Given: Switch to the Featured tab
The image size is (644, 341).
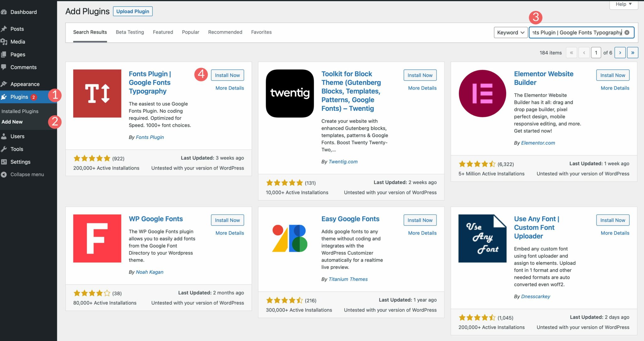Looking at the screenshot, I should (x=163, y=32).
